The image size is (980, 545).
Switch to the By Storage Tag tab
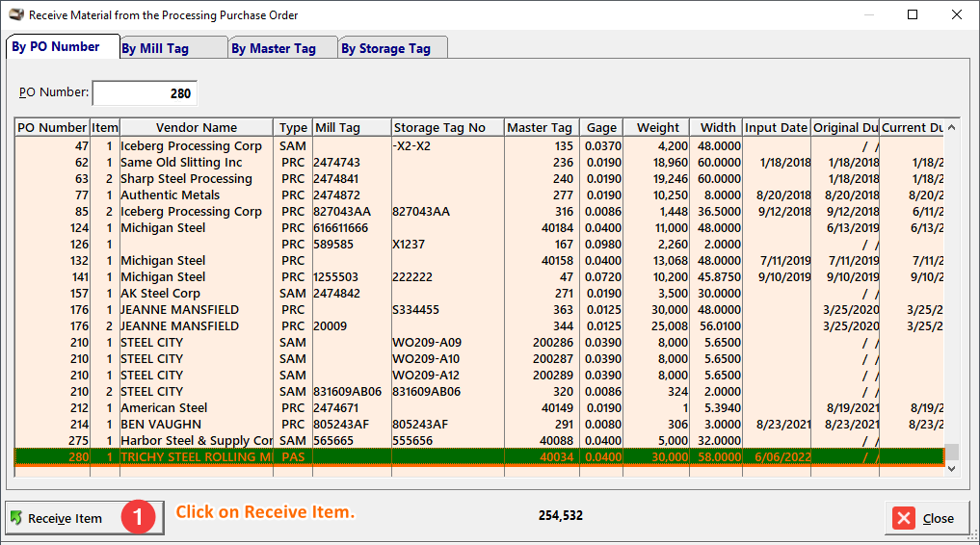[392, 48]
